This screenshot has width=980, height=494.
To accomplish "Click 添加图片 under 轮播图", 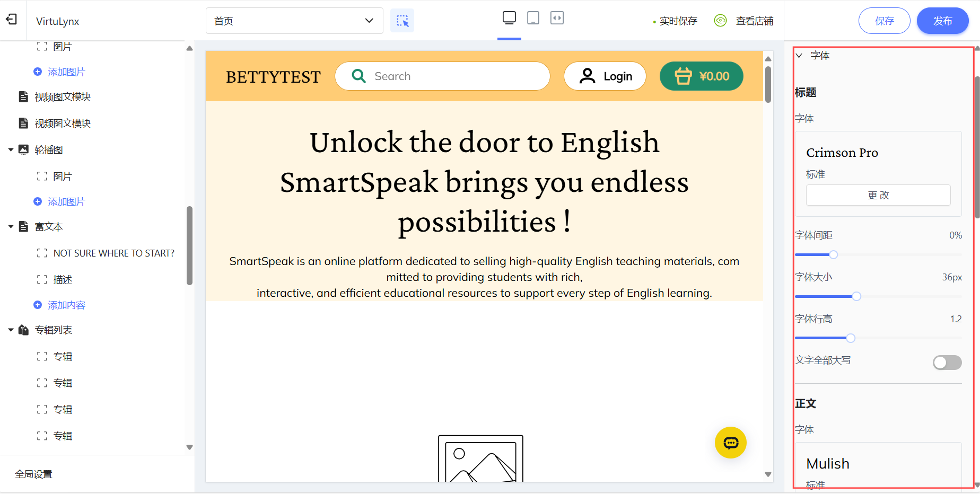I will [66, 201].
